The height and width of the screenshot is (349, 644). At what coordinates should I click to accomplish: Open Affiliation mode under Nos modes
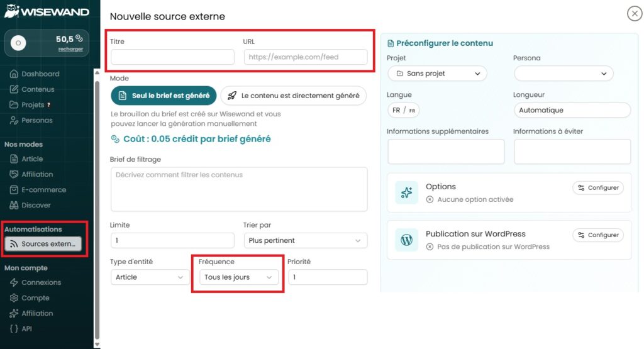pyautogui.click(x=31, y=174)
